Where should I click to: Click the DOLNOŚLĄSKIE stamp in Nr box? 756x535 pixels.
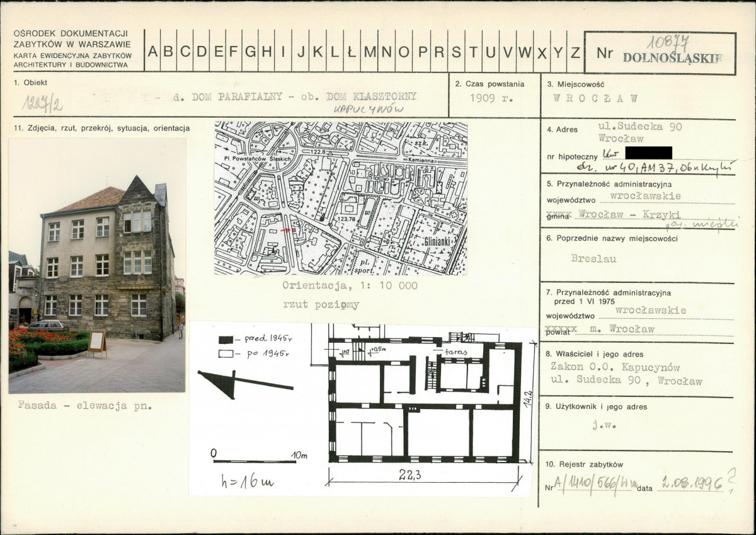click(x=672, y=58)
